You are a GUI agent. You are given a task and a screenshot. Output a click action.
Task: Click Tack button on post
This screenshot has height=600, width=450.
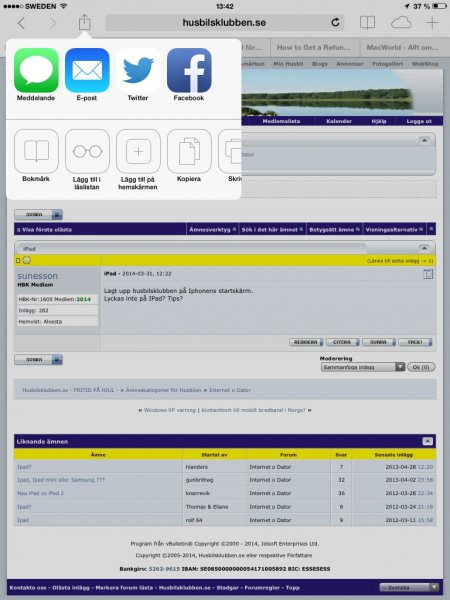415,342
